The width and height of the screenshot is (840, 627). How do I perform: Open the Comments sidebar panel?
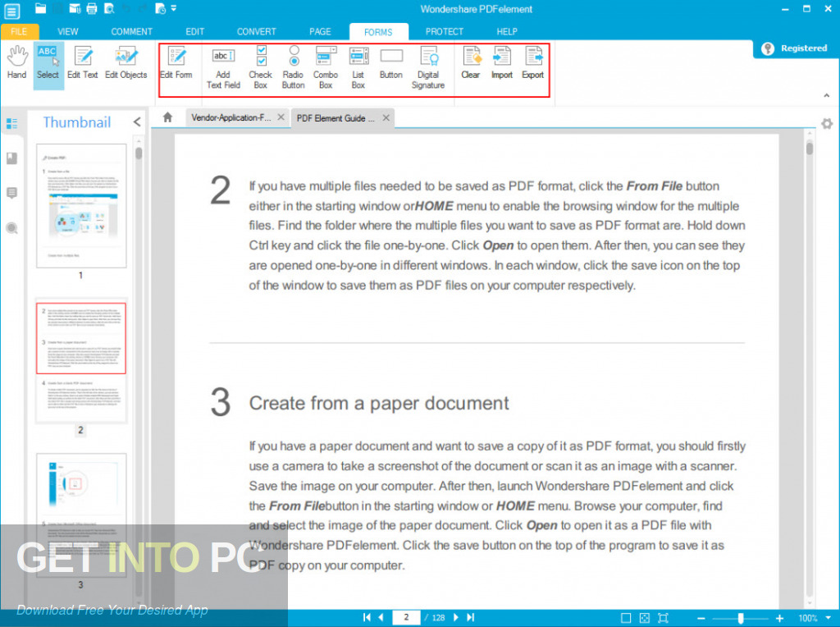[x=11, y=193]
